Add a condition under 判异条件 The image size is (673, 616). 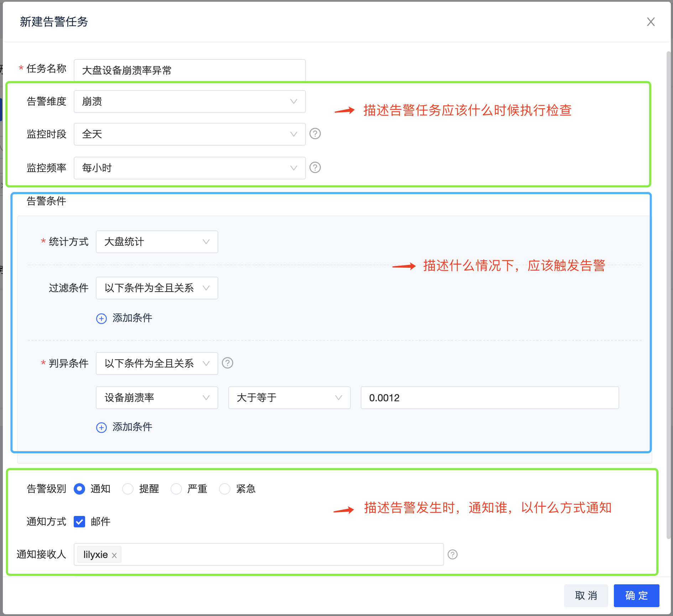(124, 427)
